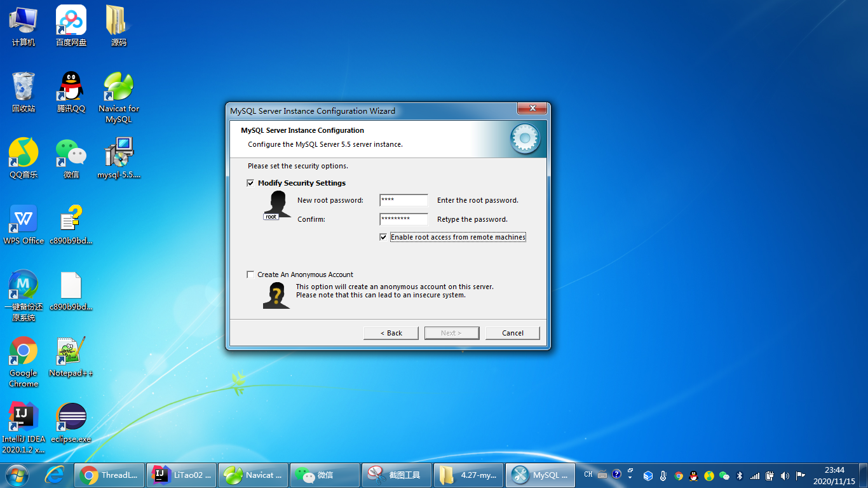Switch to 微信 taskbar window
Viewport: 868px width, 488px height.
[325, 475]
